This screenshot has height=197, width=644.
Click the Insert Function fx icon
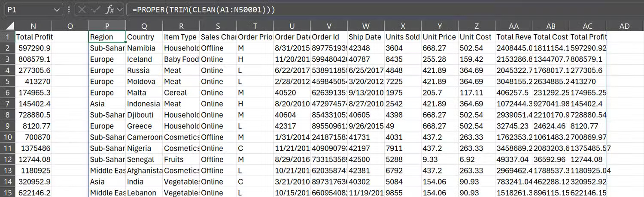pos(109,9)
